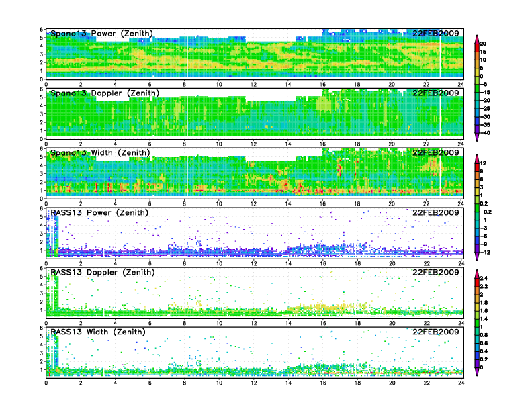Screen dimensions: 532x411
Task: Click the hour 10 tick under RASS13 Doppler
Action: pos(219,323)
